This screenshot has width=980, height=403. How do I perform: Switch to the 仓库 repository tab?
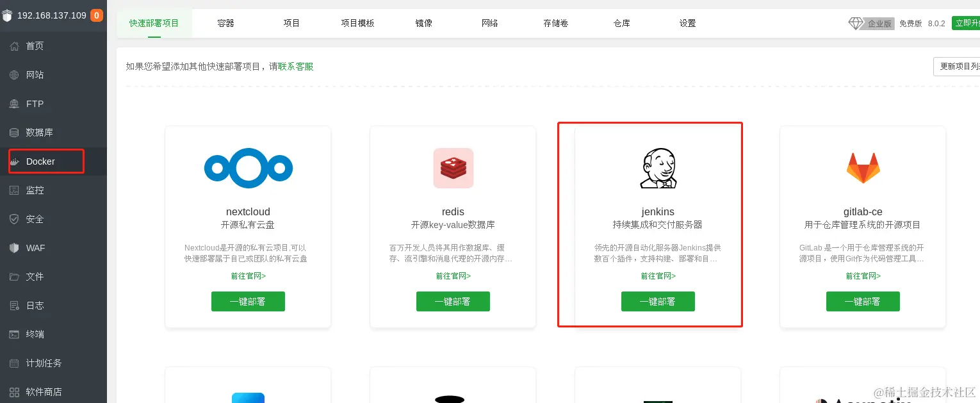(622, 23)
